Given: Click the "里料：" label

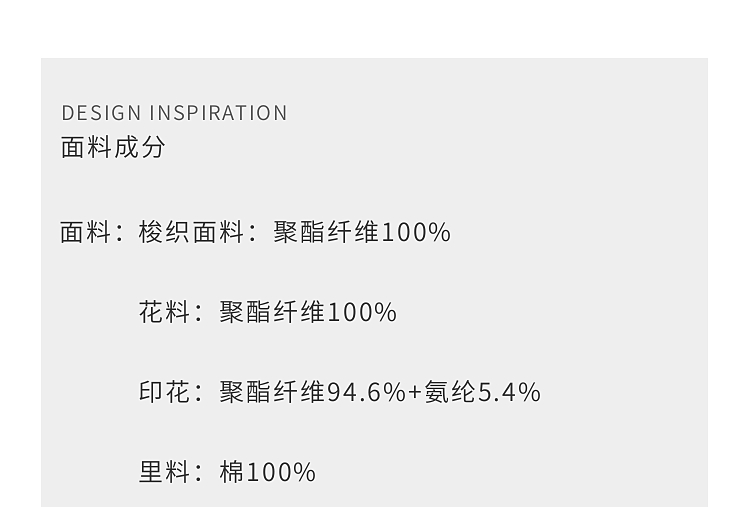Looking at the screenshot, I should (171, 472).
